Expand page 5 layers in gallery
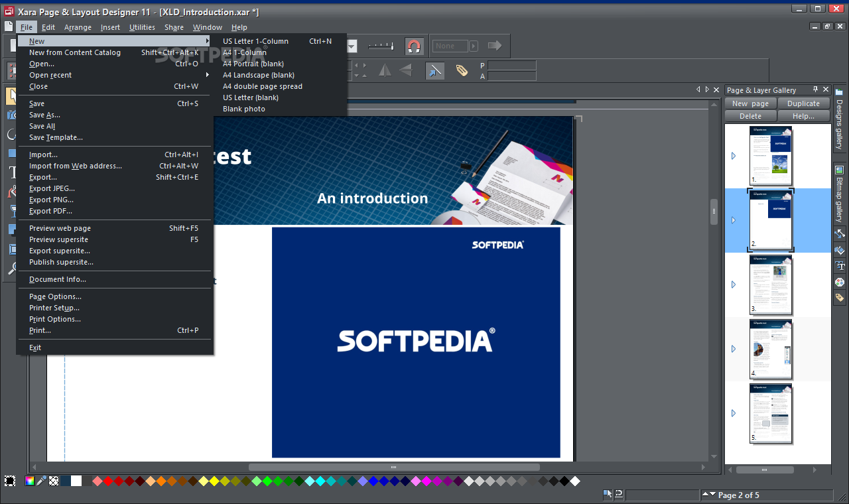 tap(734, 413)
